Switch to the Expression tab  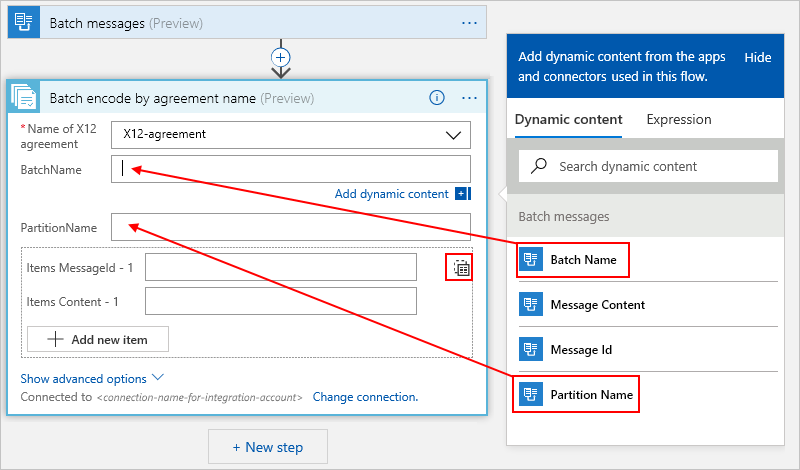(679, 120)
